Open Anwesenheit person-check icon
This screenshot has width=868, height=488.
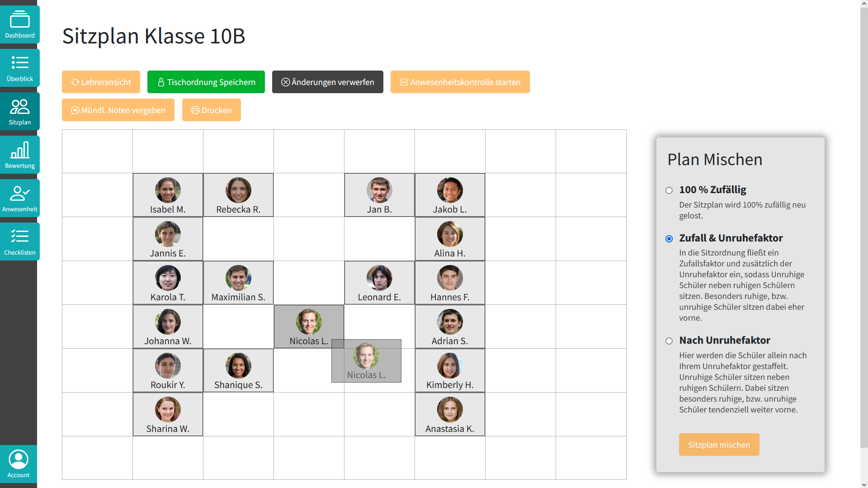tap(19, 198)
